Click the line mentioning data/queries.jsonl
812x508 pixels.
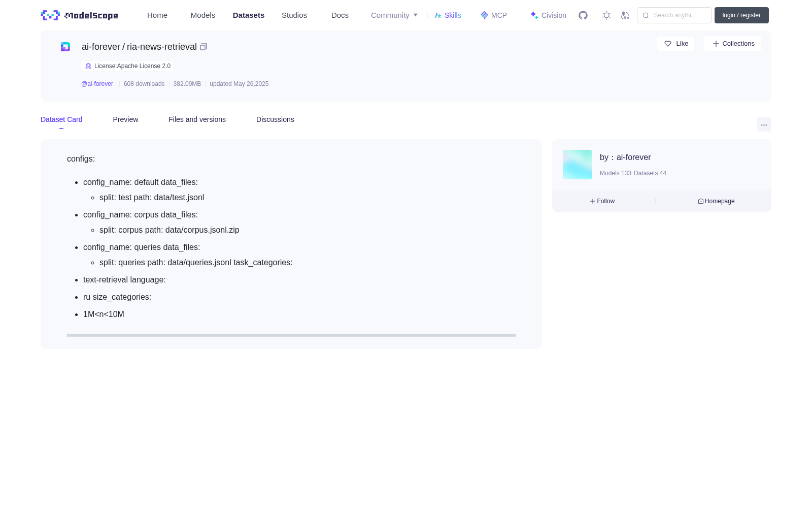[x=196, y=263]
